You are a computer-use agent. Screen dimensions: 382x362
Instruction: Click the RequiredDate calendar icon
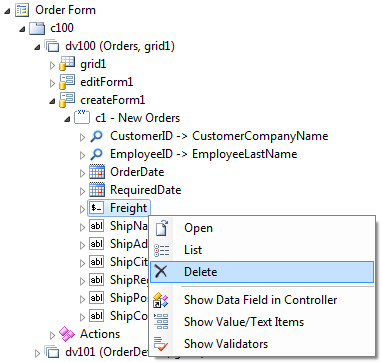(97, 190)
